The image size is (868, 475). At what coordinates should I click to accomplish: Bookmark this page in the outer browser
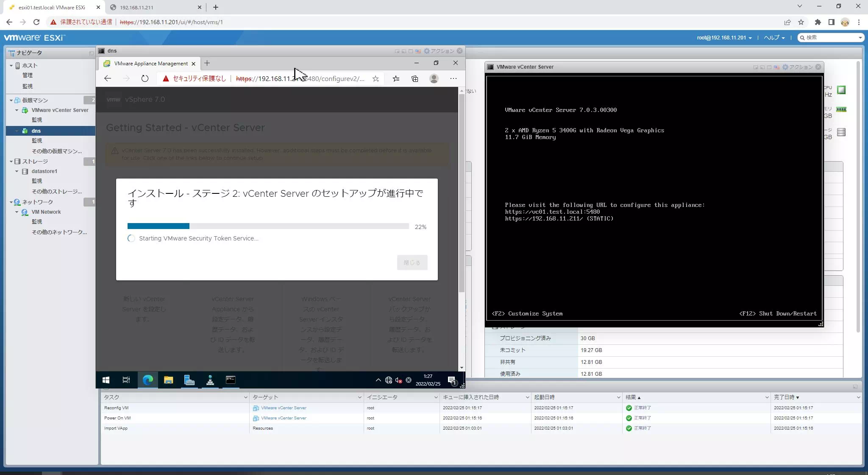coord(801,22)
